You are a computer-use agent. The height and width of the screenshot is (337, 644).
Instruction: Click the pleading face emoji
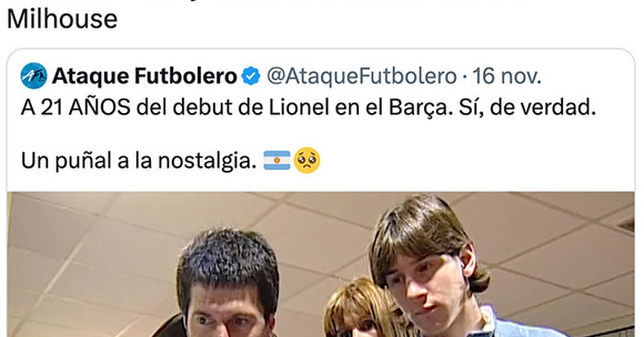coord(307,161)
